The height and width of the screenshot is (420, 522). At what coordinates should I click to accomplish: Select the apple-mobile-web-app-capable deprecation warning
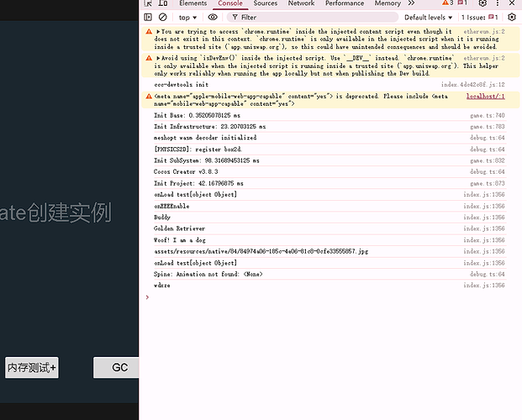pyautogui.click(x=330, y=100)
